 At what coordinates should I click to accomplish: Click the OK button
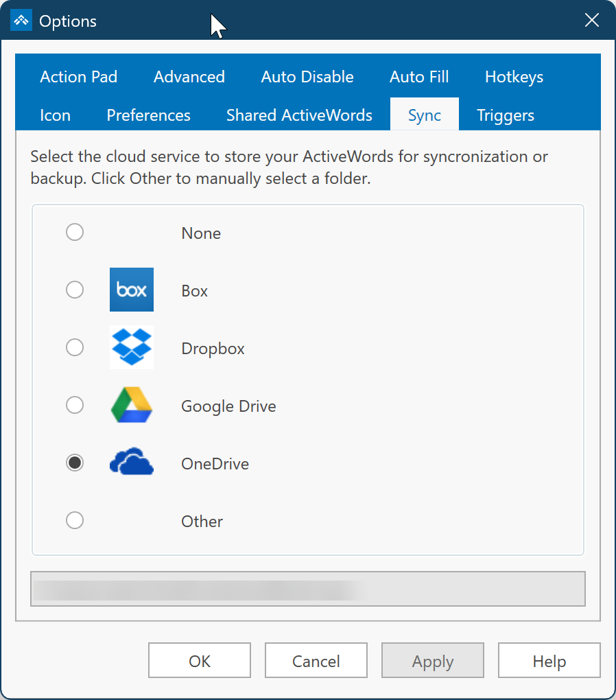(x=200, y=660)
